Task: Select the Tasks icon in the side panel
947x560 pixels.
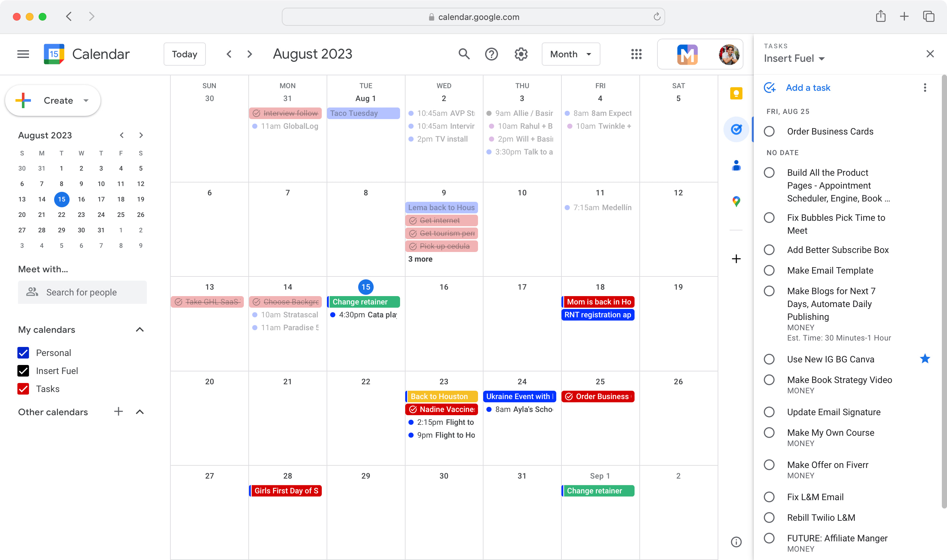Action: point(736,129)
